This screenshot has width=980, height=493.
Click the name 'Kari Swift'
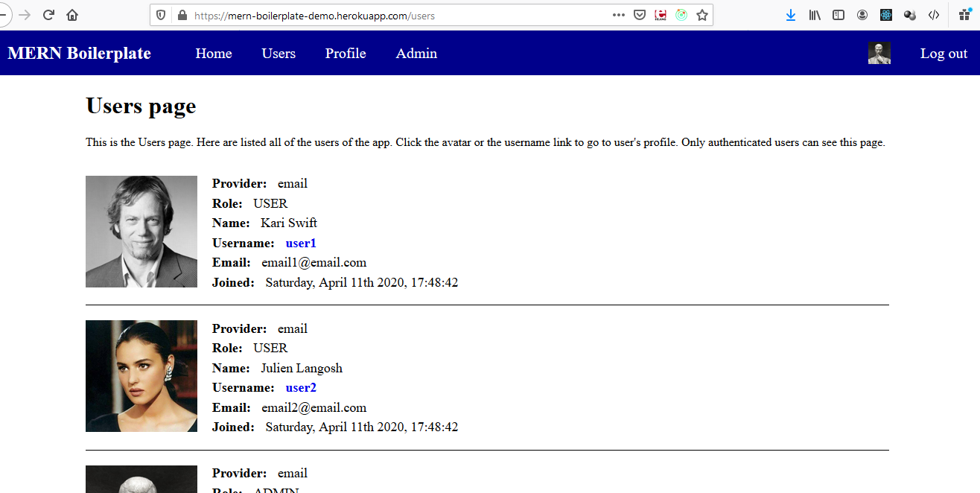289,223
